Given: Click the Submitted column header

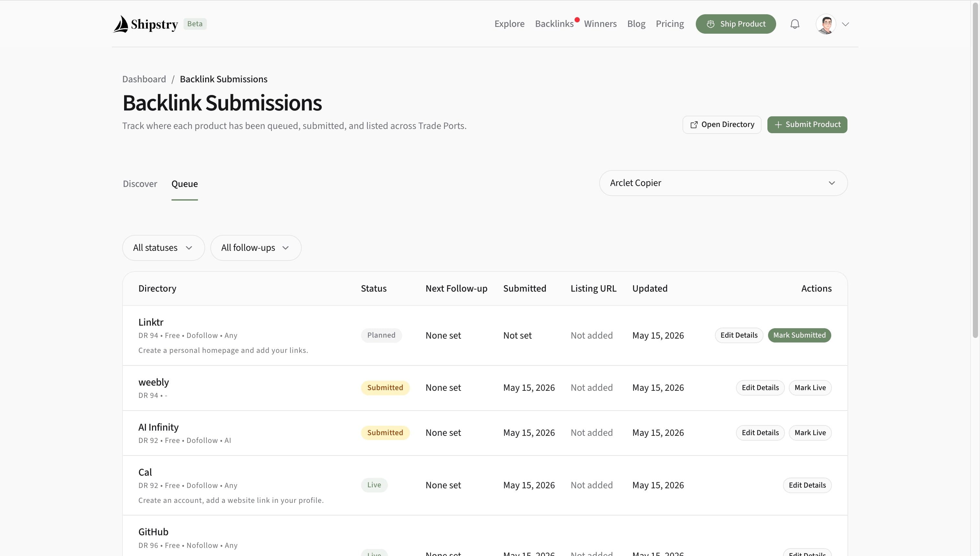Looking at the screenshot, I should point(524,288).
